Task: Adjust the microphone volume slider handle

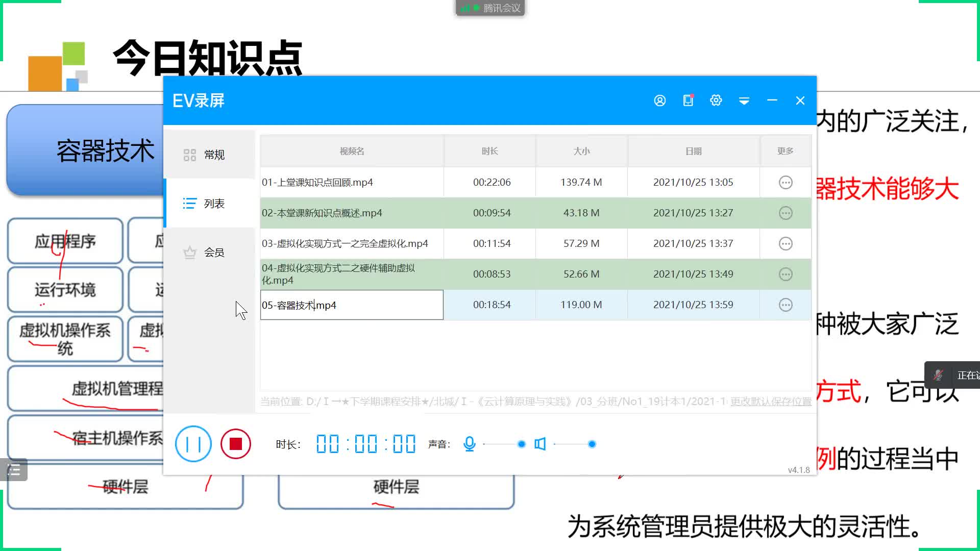Action: pyautogui.click(x=522, y=444)
